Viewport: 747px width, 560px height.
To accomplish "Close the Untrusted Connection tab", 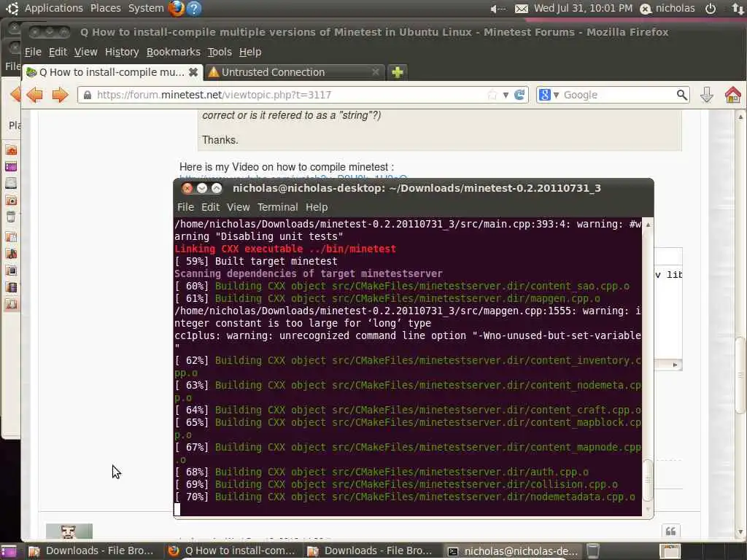I will point(376,72).
